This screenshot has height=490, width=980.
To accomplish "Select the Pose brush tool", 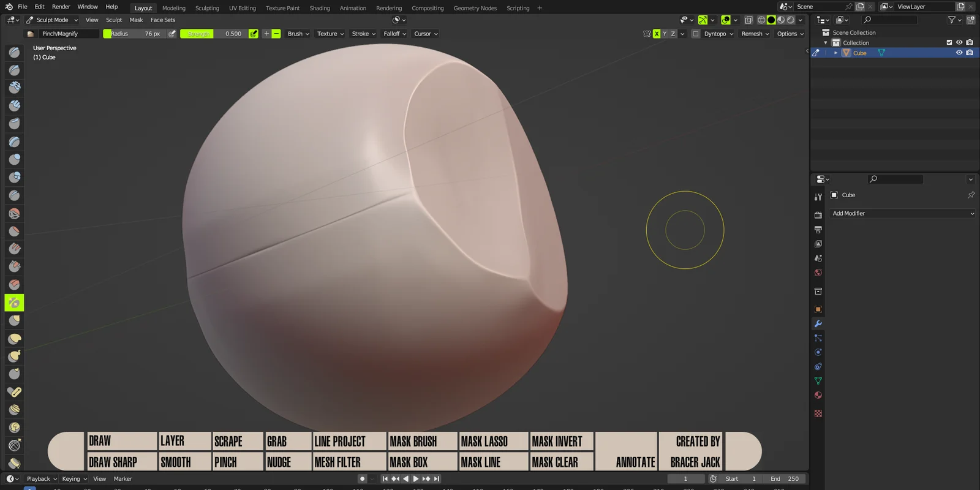I will pos(14,392).
